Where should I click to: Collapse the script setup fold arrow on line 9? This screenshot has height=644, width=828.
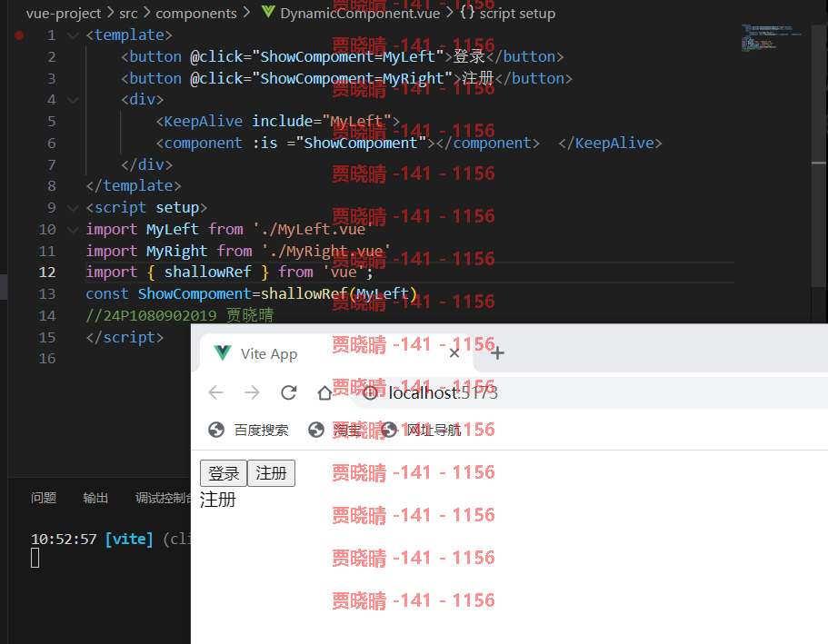click(x=73, y=208)
